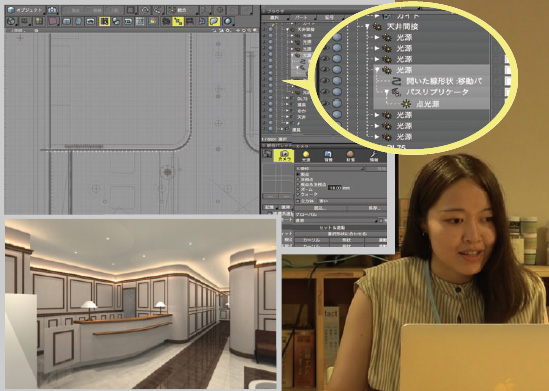
Task: Toggle eye visibility for 開いた線形状 row
Action: 325,81
